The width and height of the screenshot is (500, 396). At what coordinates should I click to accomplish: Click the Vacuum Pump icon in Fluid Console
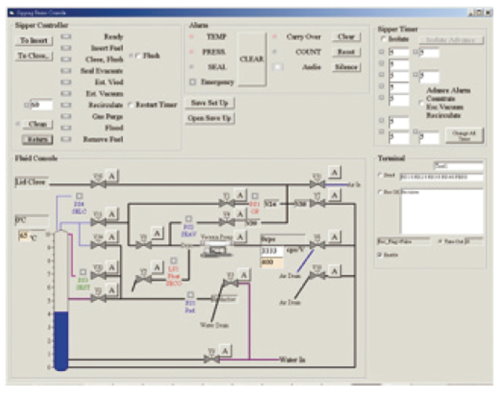[x=216, y=251]
